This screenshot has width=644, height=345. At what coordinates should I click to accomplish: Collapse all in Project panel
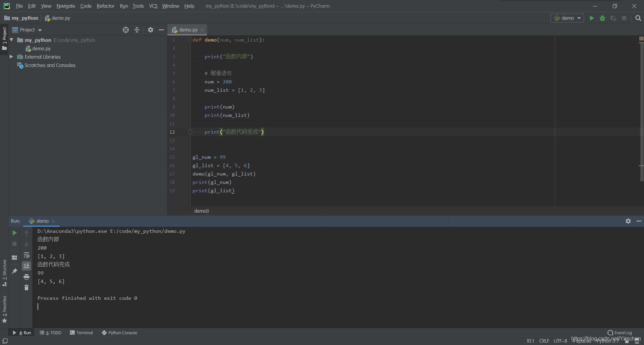point(137,30)
